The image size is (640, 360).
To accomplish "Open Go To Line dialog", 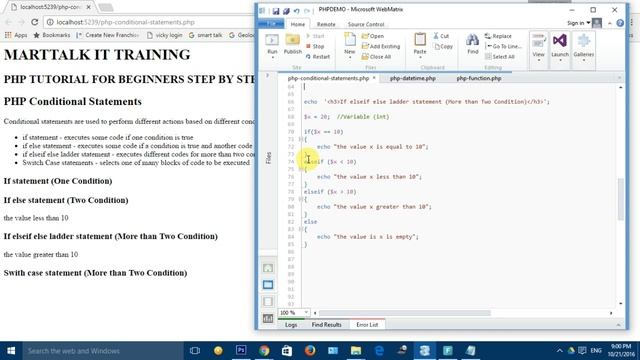I will (504, 47).
